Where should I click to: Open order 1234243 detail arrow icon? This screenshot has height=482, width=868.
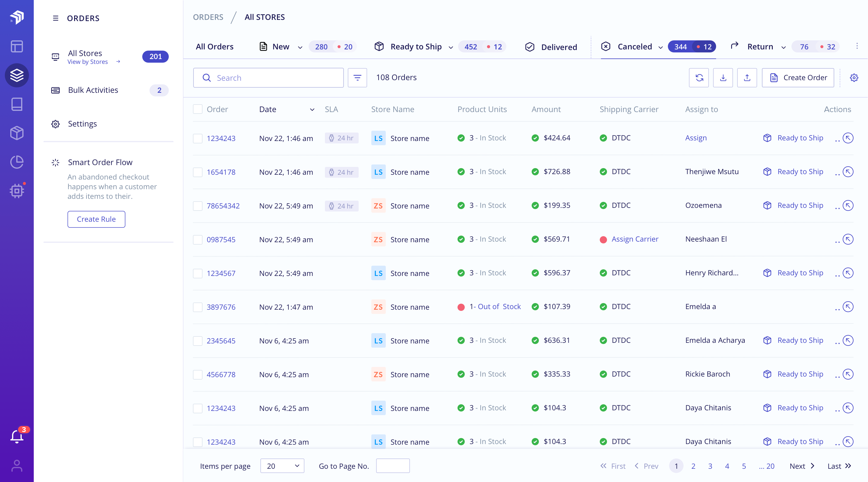848,138
